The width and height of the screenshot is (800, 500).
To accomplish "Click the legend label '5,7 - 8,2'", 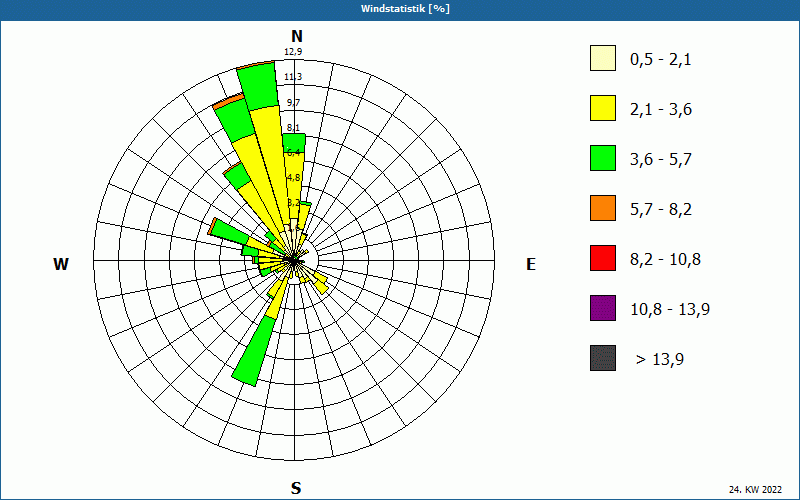I will tap(661, 210).
